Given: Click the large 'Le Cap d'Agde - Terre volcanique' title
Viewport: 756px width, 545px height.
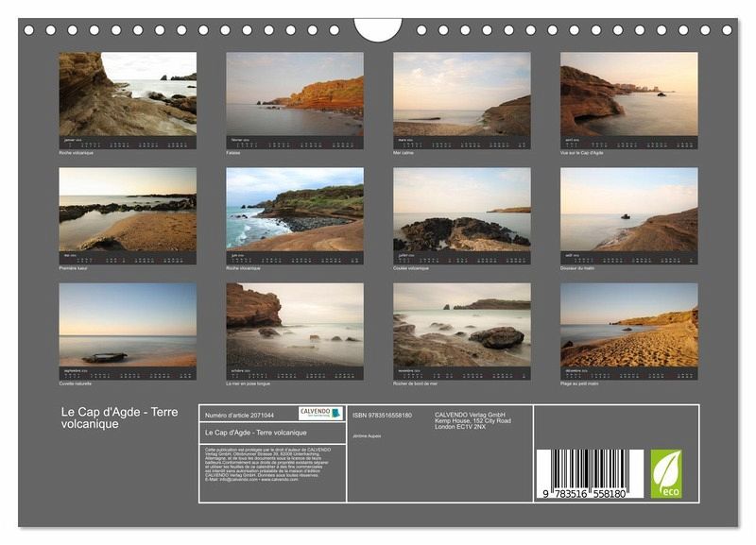Looking at the screenshot, I should click(x=119, y=418).
